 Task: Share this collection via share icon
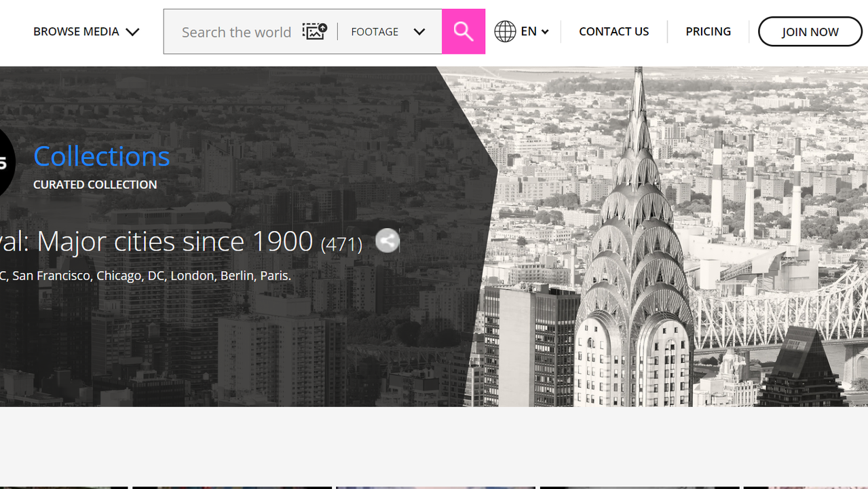[x=388, y=240]
